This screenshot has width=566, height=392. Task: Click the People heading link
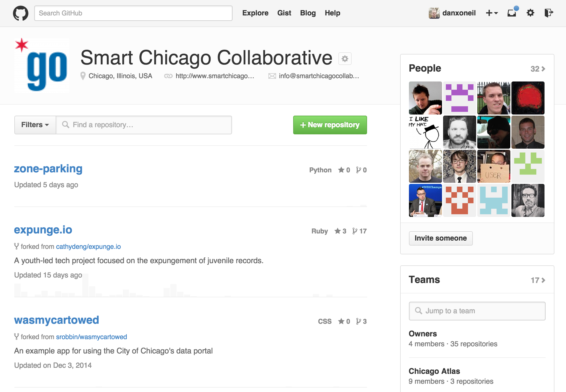coord(425,68)
